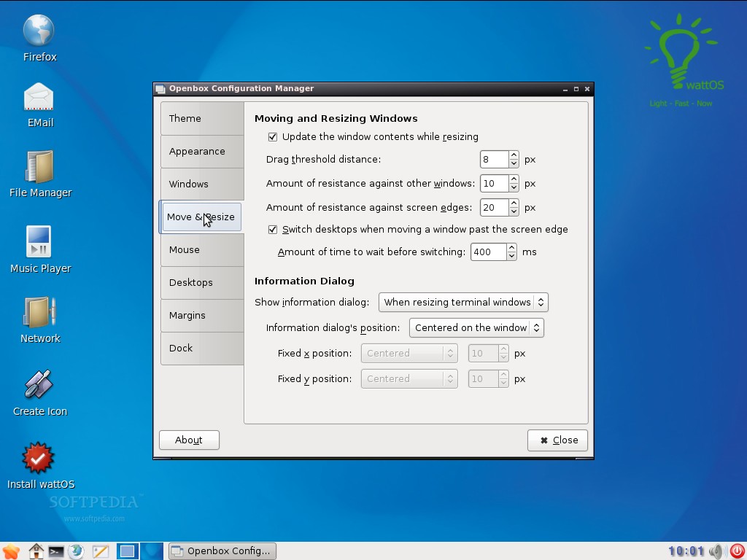The height and width of the screenshot is (560, 747).
Task: Click the screen edges resistance input field
Action: click(x=494, y=208)
